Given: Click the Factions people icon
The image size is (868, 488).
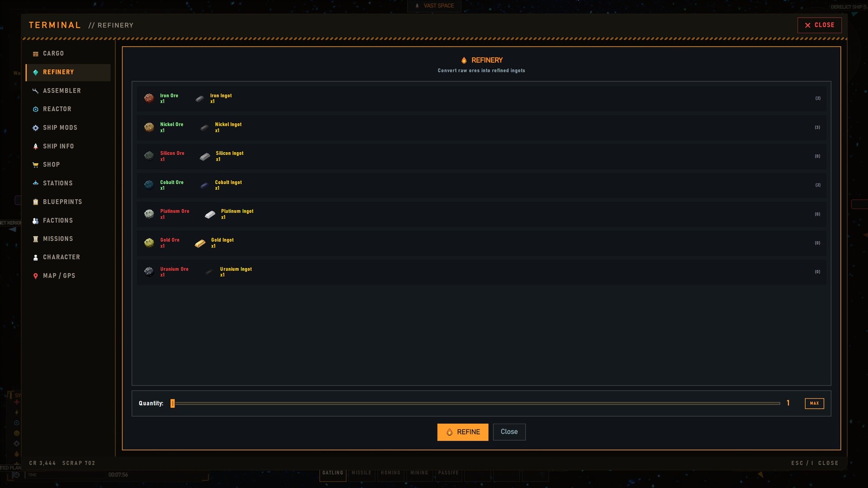Looking at the screenshot, I should tap(35, 221).
